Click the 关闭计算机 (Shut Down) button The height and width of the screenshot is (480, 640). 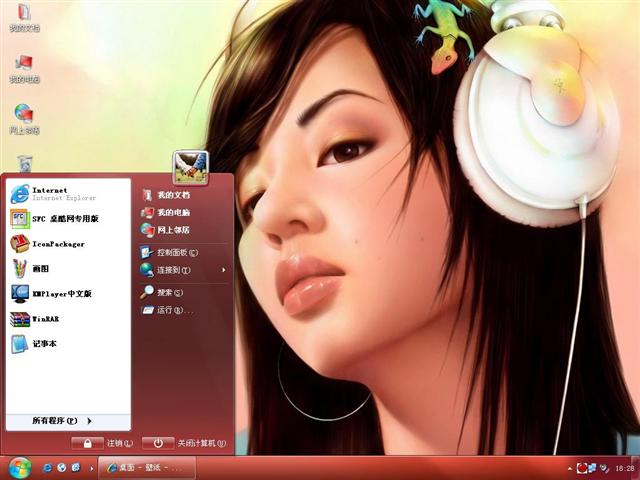click(x=184, y=443)
